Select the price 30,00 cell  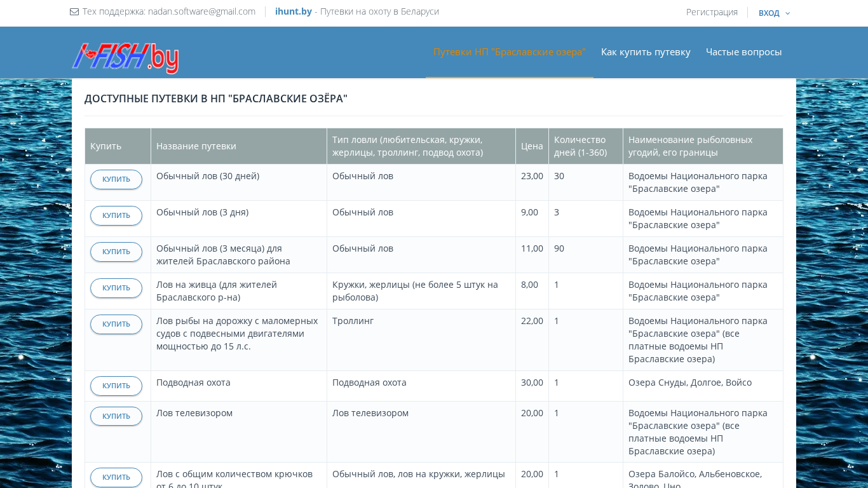click(532, 386)
